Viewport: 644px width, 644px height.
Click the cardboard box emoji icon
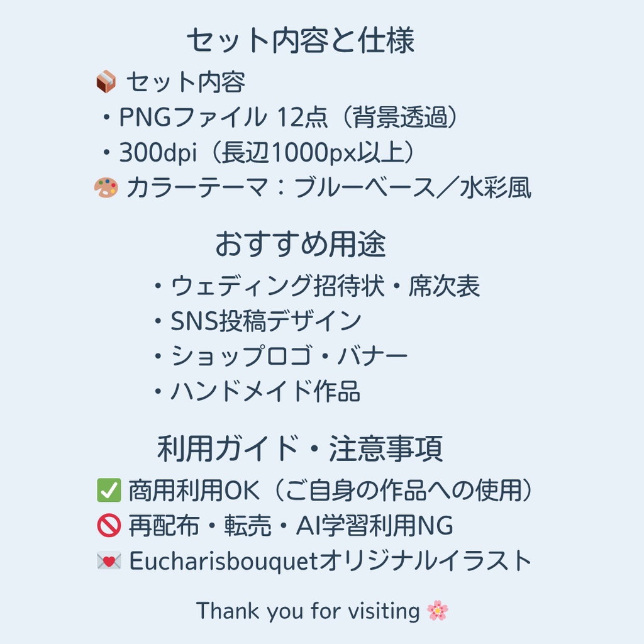coord(106,82)
